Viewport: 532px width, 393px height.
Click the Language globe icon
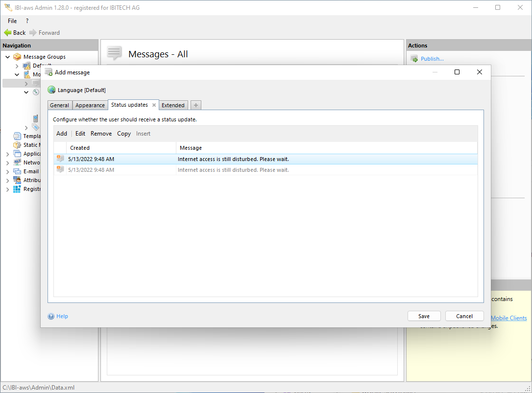click(x=51, y=90)
